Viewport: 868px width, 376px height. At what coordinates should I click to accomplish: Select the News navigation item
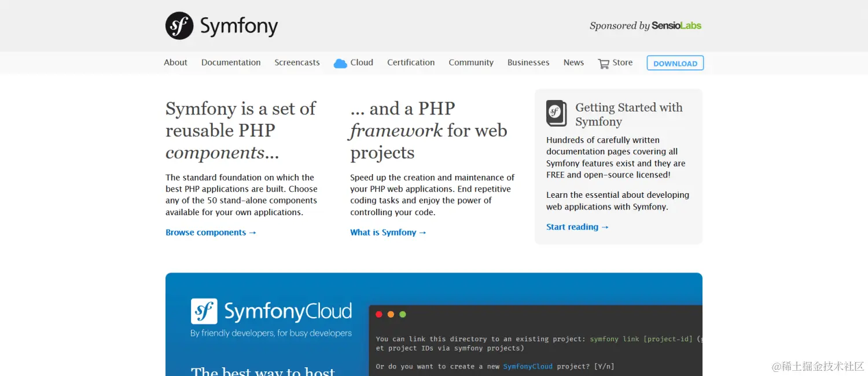[573, 62]
